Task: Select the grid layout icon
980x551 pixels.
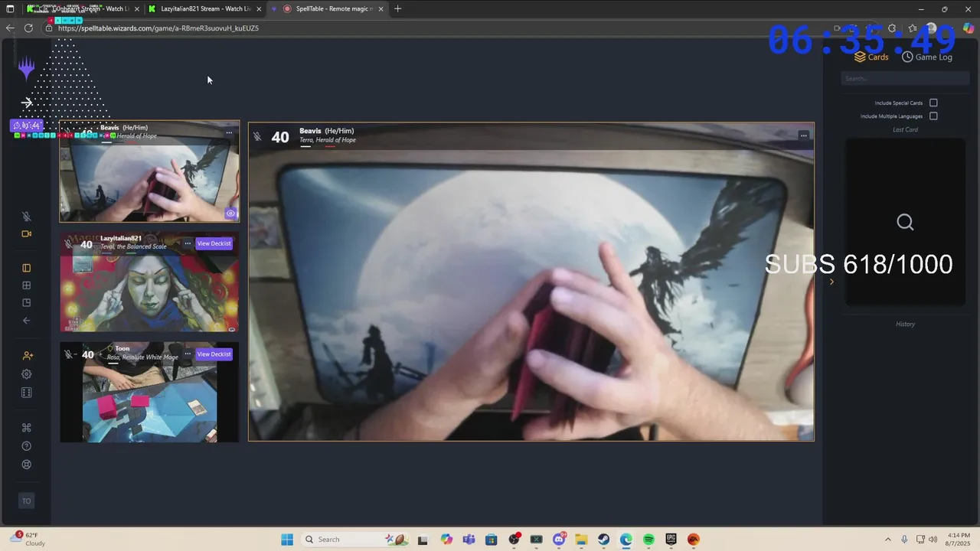Action: pos(27,285)
